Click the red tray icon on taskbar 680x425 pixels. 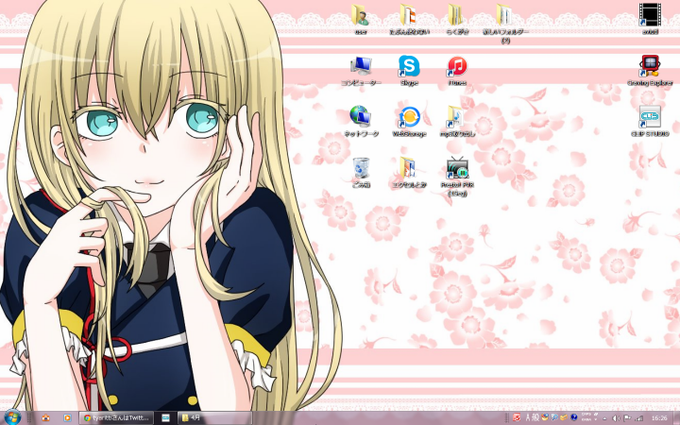pos(517,418)
